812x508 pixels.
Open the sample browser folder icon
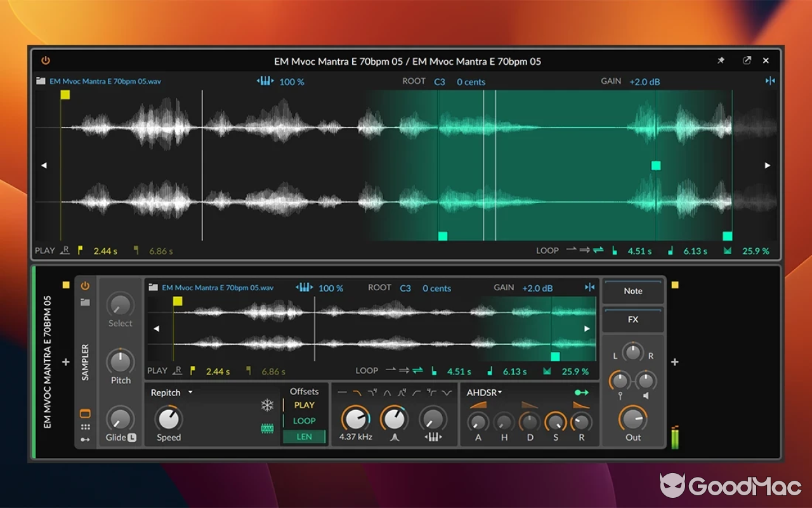[85, 303]
